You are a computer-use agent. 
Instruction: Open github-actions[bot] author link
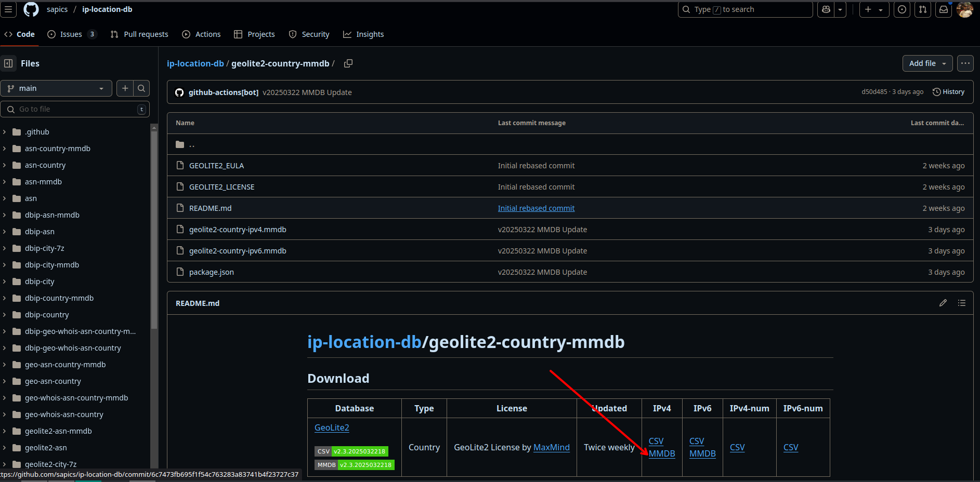[x=224, y=92]
